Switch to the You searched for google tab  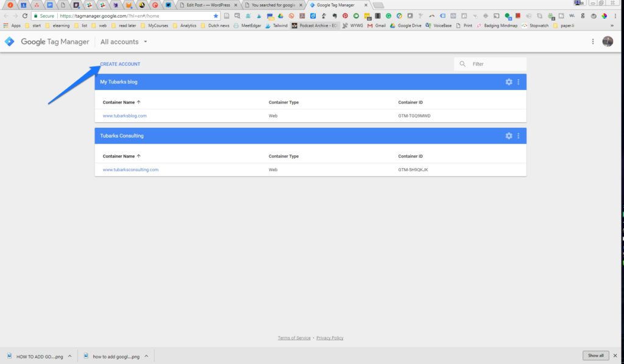pyautogui.click(x=272, y=5)
